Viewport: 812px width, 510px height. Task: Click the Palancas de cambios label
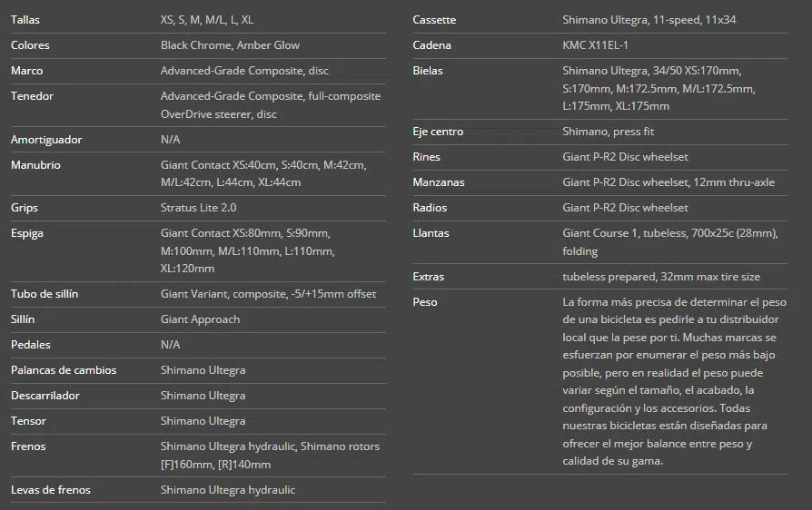64,370
